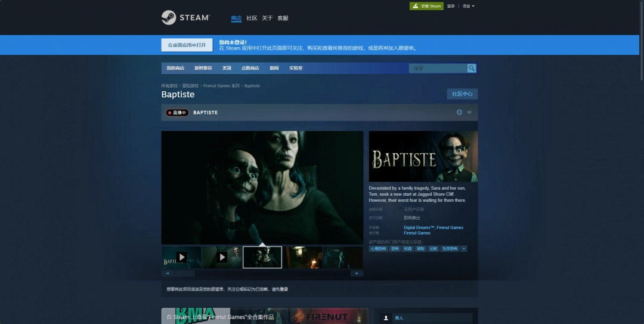Click inside the store search field
Screen dimensions: 644x324
click(438, 68)
